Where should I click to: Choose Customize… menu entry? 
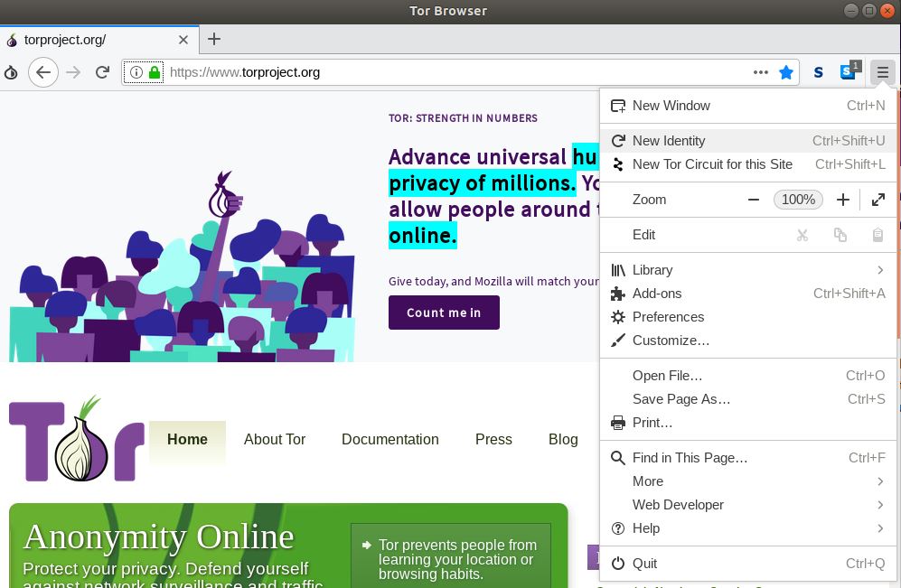pos(747,341)
